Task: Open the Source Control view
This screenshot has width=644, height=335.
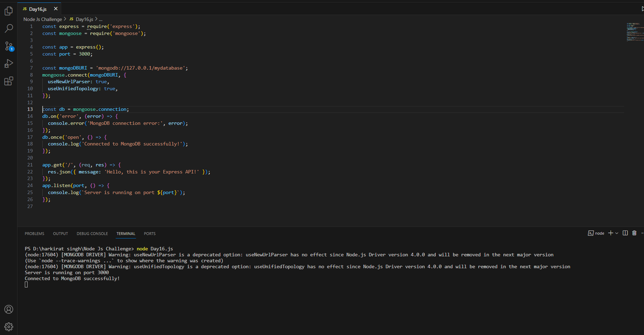Action: pyautogui.click(x=9, y=47)
